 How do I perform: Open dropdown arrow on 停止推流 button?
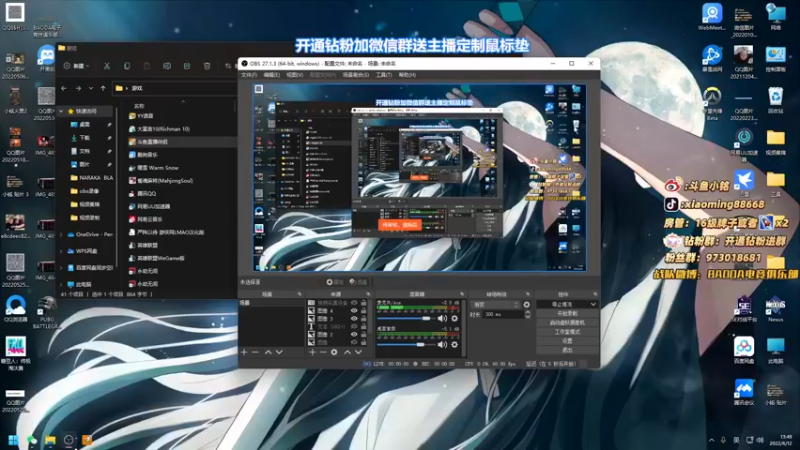click(593, 304)
